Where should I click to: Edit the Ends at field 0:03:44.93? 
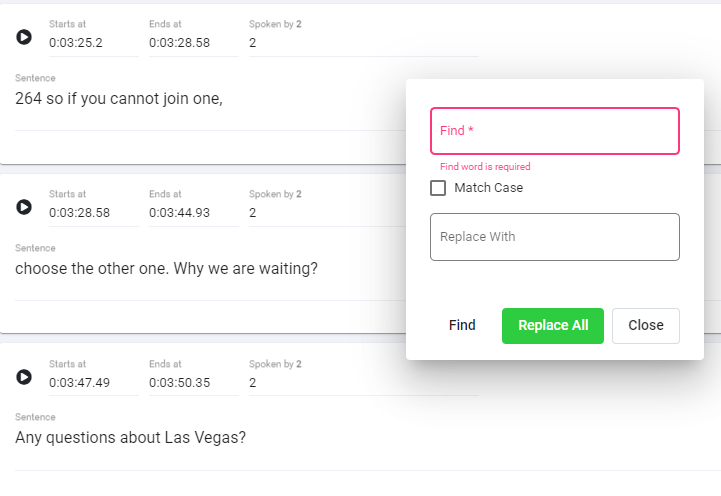pos(194,213)
